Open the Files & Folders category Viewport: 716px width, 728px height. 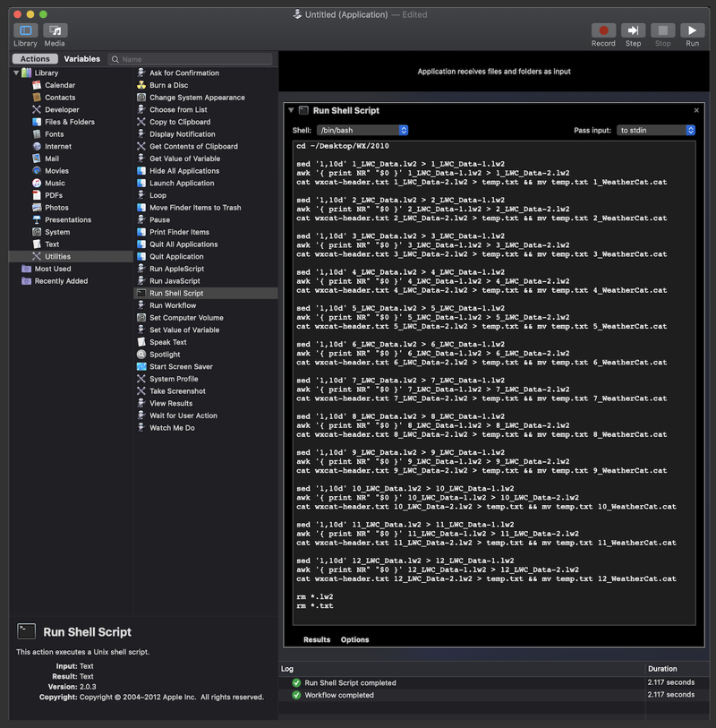tap(70, 122)
